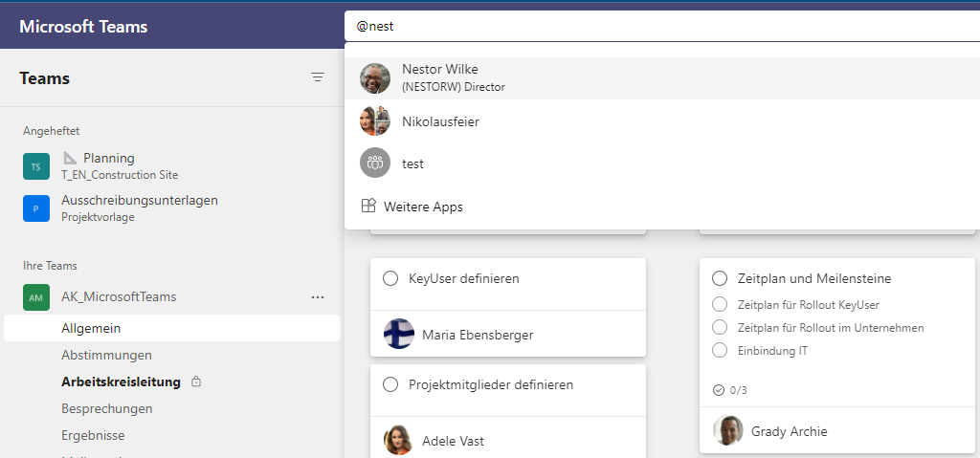Switch to the Besprechungen channel
The width and height of the screenshot is (980, 458).
click(106, 408)
